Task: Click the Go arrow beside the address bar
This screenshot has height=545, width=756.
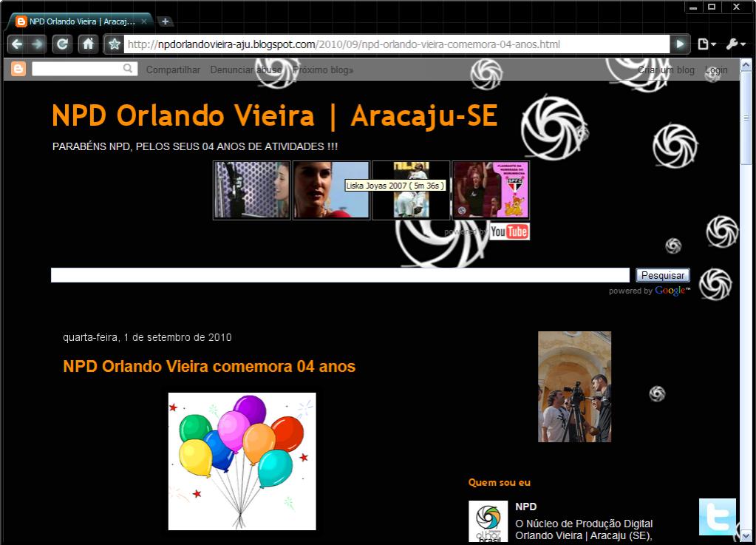Action: pyautogui.click(x=680, y=44)
